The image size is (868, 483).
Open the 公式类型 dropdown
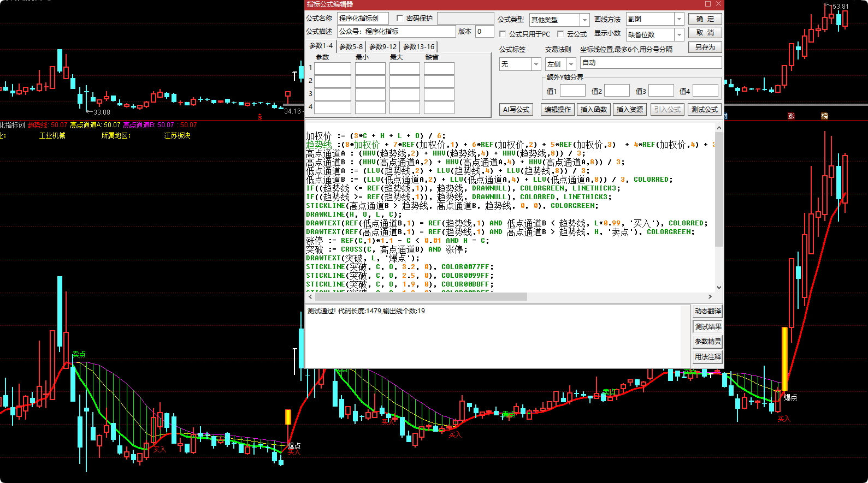[x=584, y=20]
